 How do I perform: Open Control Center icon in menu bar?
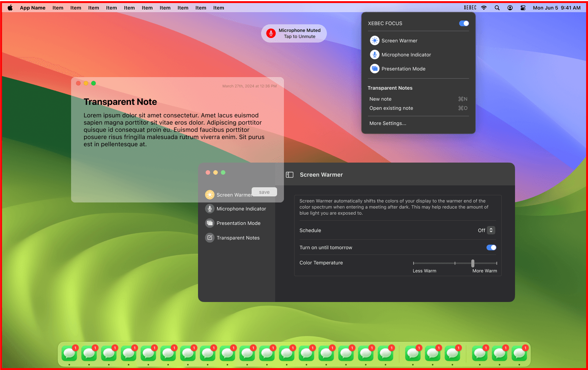pos(523,8)
